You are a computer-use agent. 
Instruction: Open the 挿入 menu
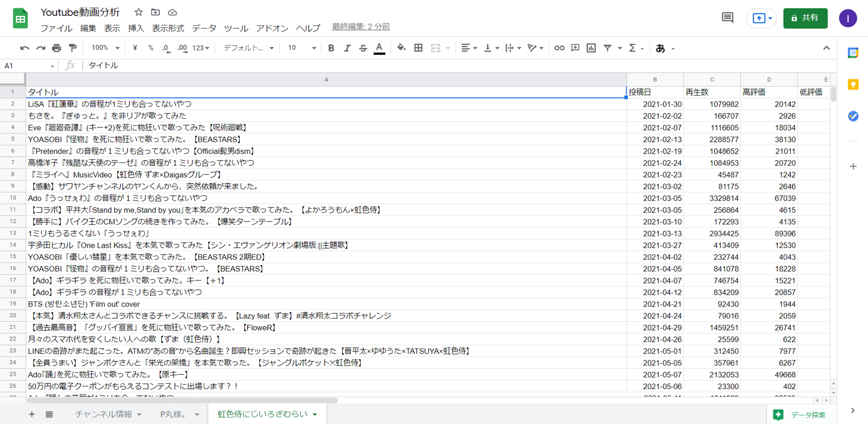[136, 28]
